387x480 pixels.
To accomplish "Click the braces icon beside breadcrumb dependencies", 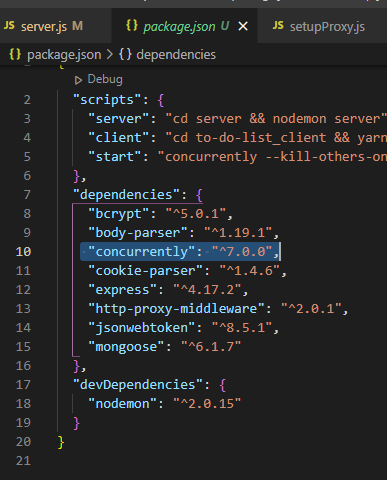I will pos(125,54).
